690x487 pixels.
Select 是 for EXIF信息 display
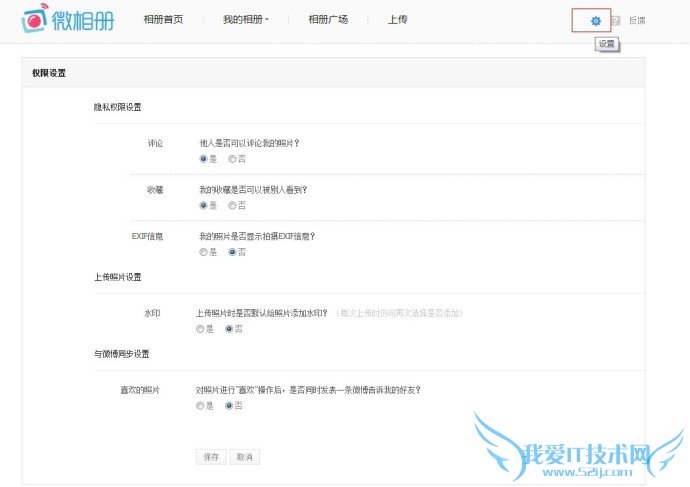click(x=203, y=252)
